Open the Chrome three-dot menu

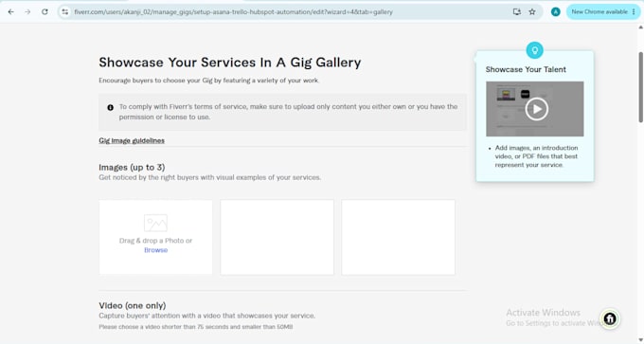(x=634, y=12)
